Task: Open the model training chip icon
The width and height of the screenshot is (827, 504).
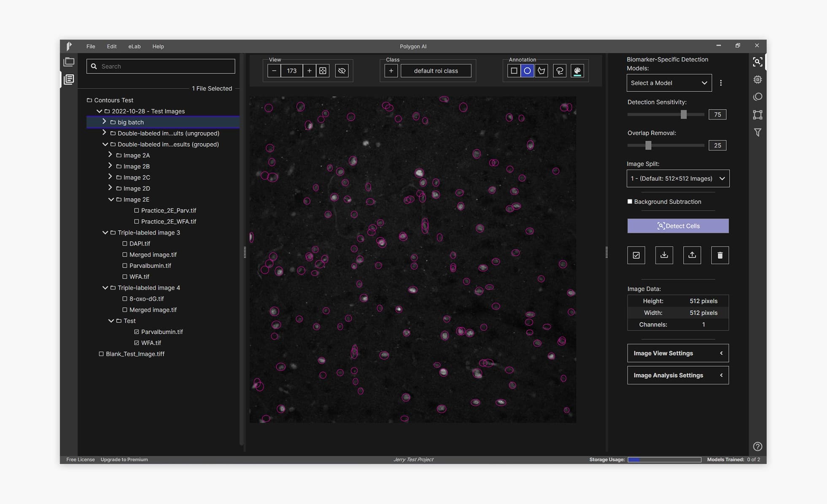Action: pyautogui.click(x=757, y=79)
